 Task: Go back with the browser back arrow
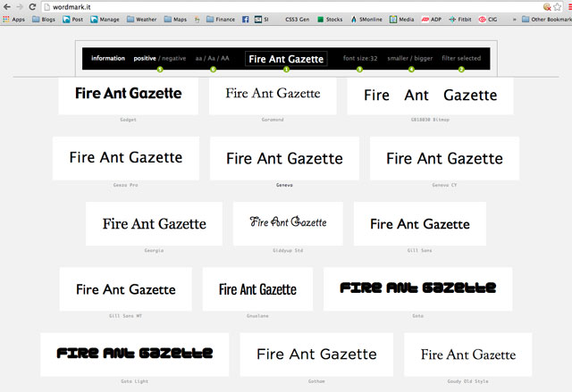tap(6, 6)
